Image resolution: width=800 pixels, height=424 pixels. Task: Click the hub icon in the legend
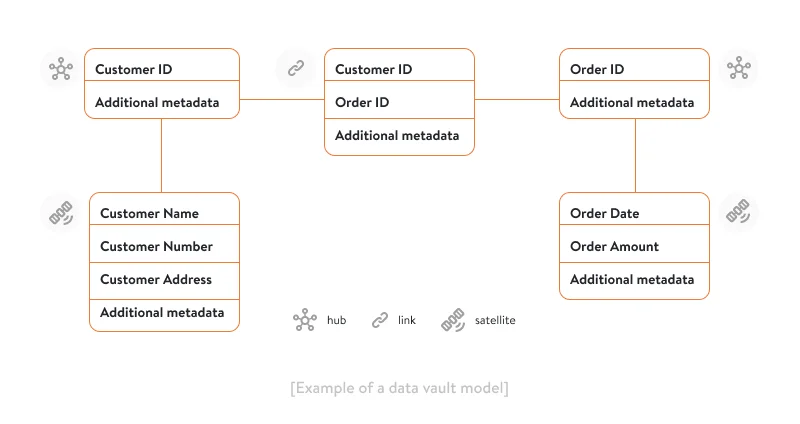[x=304, y=320]
